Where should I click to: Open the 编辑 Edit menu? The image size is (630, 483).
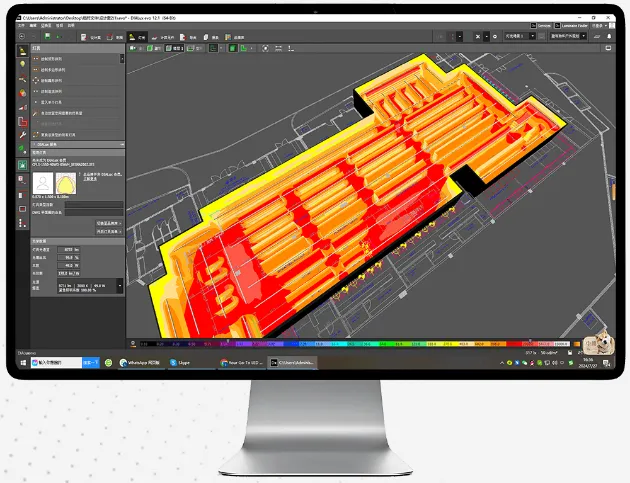tap(33, 26)
